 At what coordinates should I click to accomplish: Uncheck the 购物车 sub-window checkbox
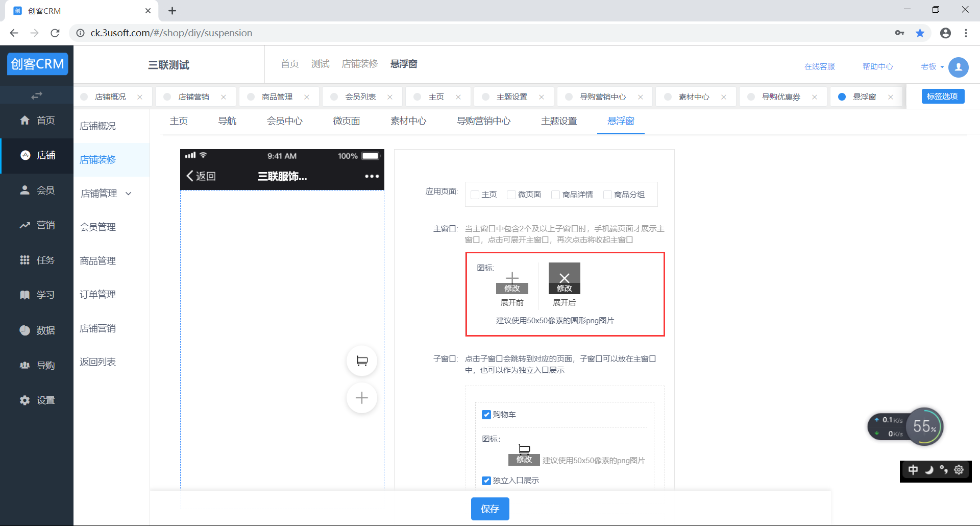pyautogui.click(x=486, y=415)
